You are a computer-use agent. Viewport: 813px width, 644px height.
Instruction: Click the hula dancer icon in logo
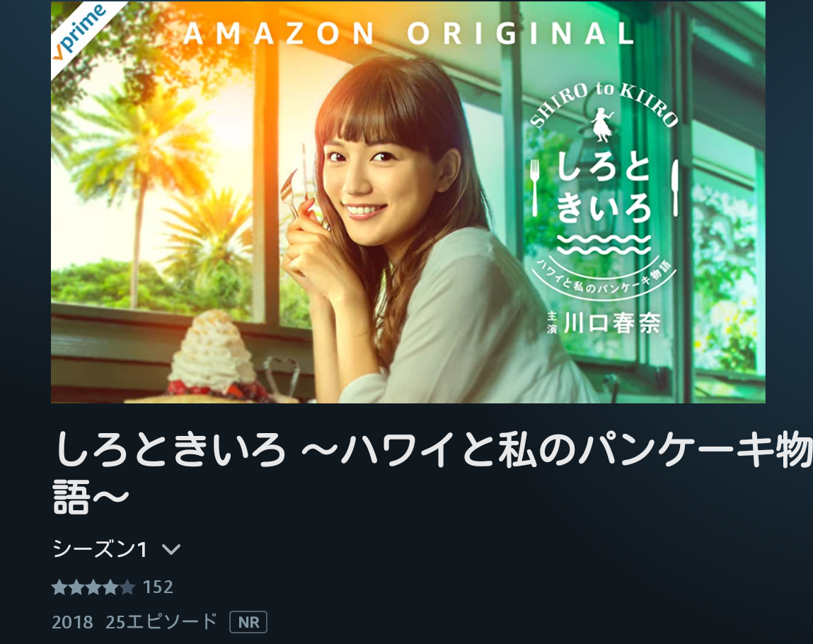[x=602, y=125]
